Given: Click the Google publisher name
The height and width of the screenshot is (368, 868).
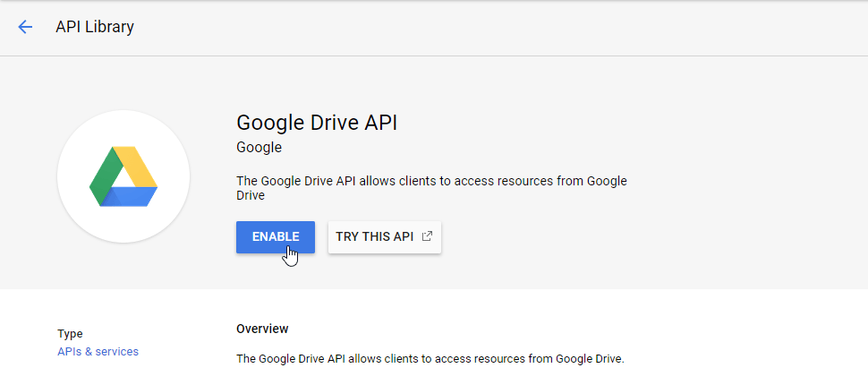Looking at the screenshot, I should (259, 147).
